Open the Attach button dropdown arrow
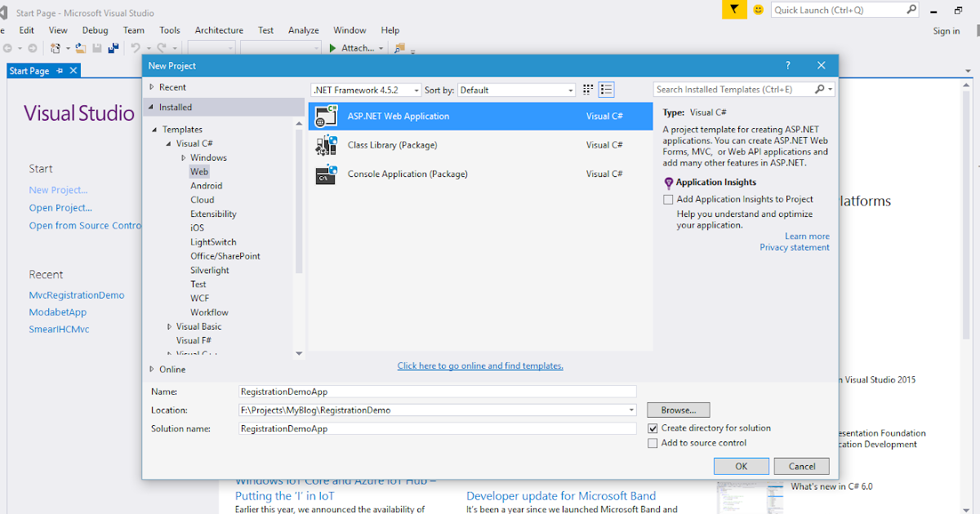980x514 pixels. pyautogui.click(x=381, y=48)
